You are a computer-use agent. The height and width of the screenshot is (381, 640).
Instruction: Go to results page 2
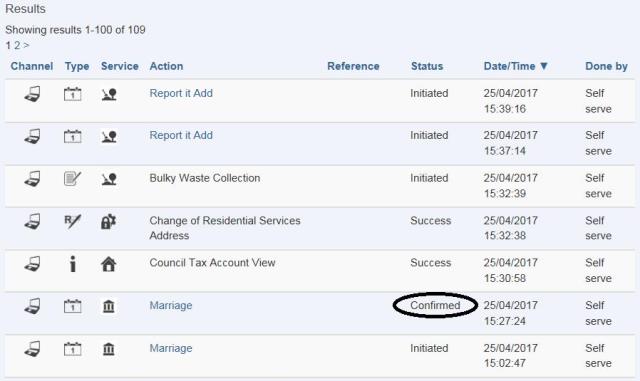point(17,45)
